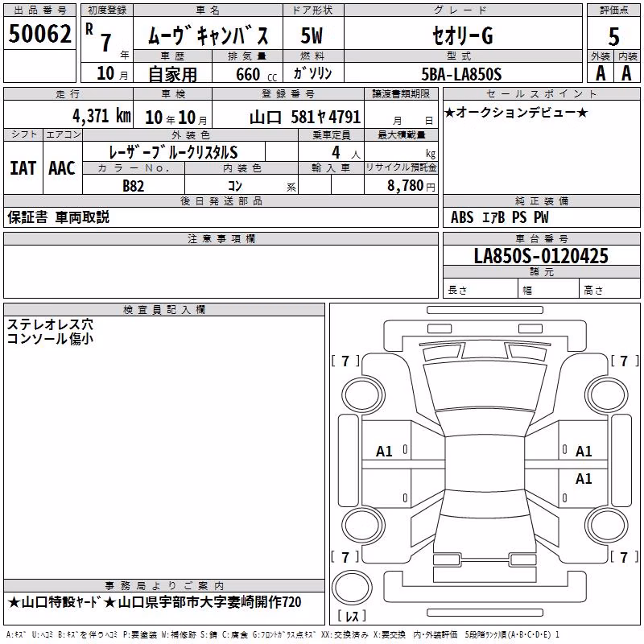Select the mileage 4,371 km
The height and width of the screenshot is (644, 644).
[101, 116]
